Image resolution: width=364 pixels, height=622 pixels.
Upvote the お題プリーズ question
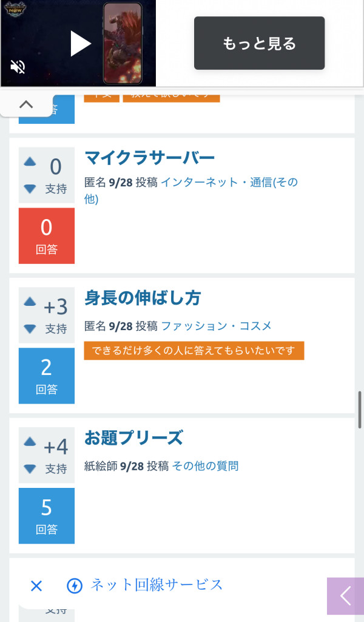[x=30, y=442]
